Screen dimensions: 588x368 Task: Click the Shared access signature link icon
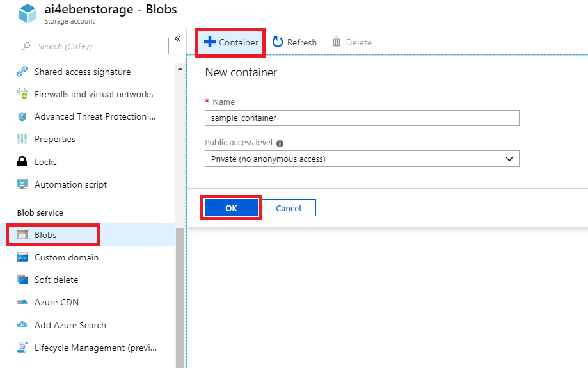click(x=22, y=71)
